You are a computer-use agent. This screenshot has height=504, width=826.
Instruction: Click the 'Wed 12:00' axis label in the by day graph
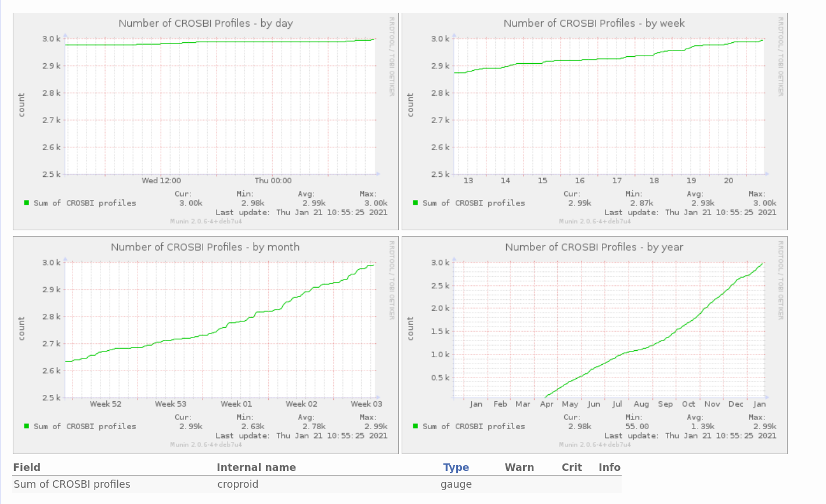[161, 180]
